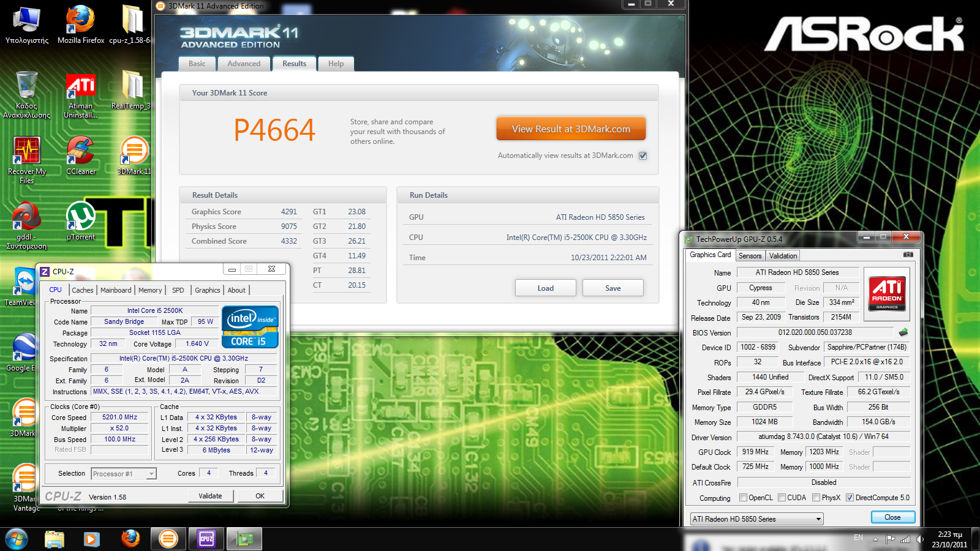Click Graphics Score value 4291

289,212
